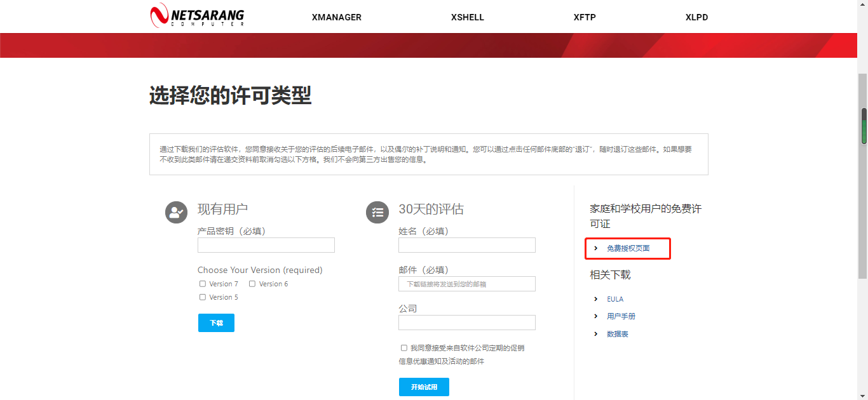The width and height of the screenshot is (868, 400).
Task: Click the 开始试用 button
Action: (424, 387)
